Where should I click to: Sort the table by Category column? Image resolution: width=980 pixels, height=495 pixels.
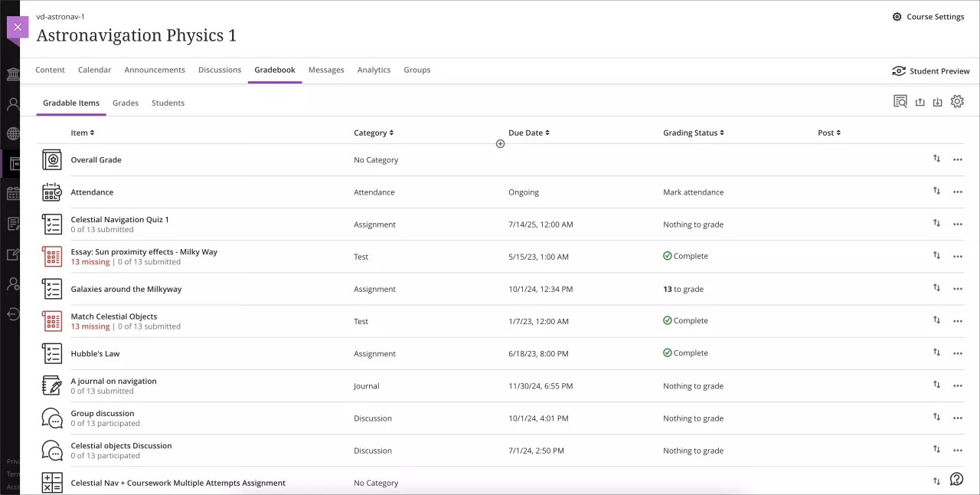(x=373, y=132)
